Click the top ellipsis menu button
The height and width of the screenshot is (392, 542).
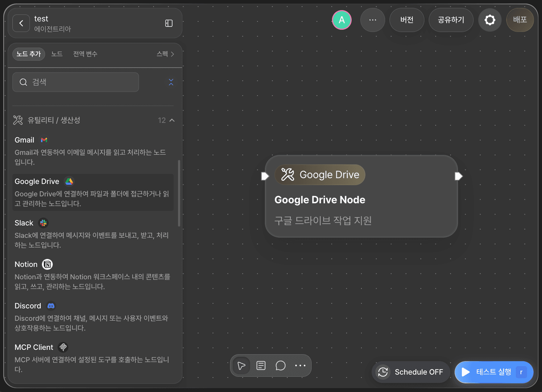(373, 20)
